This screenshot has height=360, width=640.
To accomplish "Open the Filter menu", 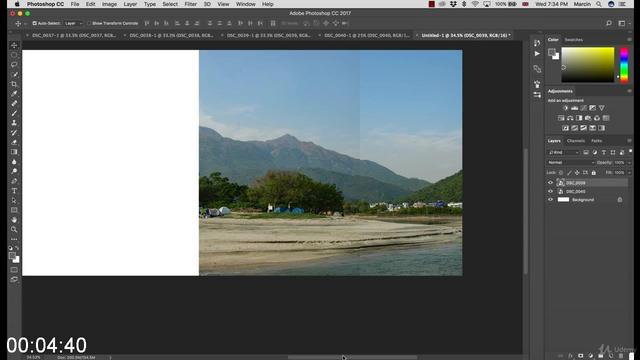I will coord(191,4).
